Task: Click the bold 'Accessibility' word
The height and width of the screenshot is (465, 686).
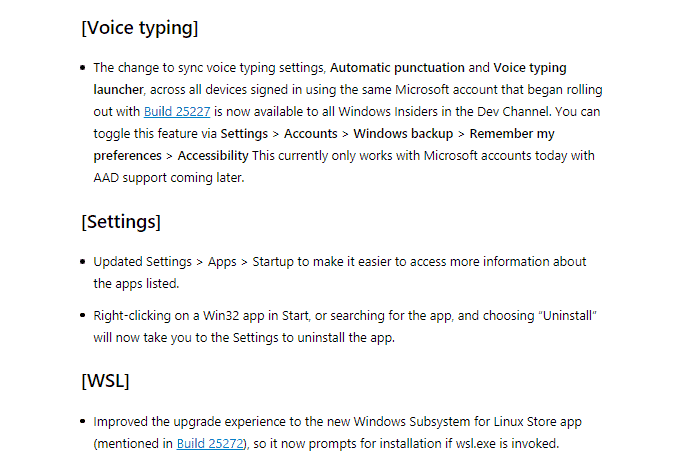Action: coord(213,156)
